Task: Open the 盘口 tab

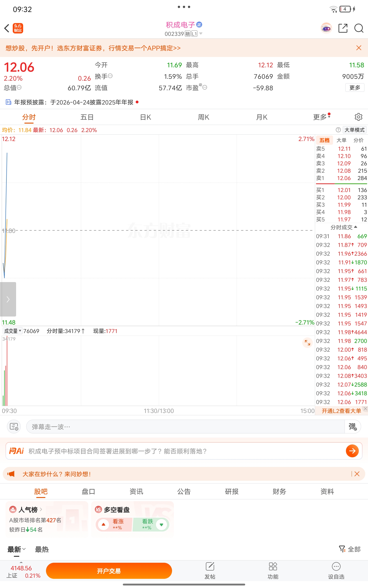Action: pyautogui.click(x=88, y=492)
